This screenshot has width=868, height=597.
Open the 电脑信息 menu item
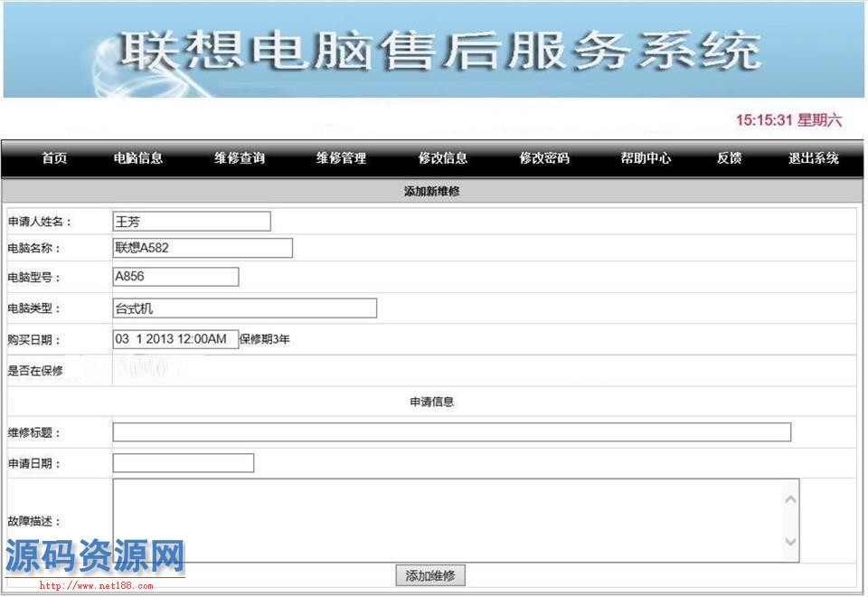point(138,158)
